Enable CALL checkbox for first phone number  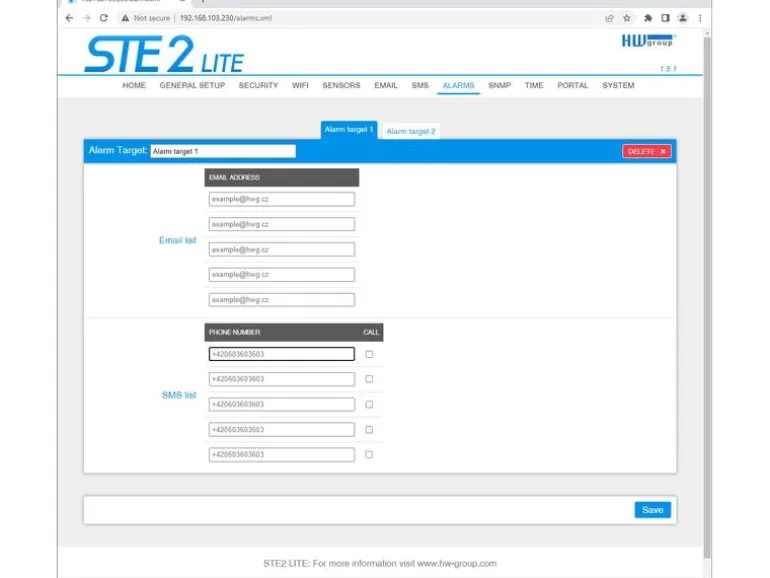click(369, 354)
